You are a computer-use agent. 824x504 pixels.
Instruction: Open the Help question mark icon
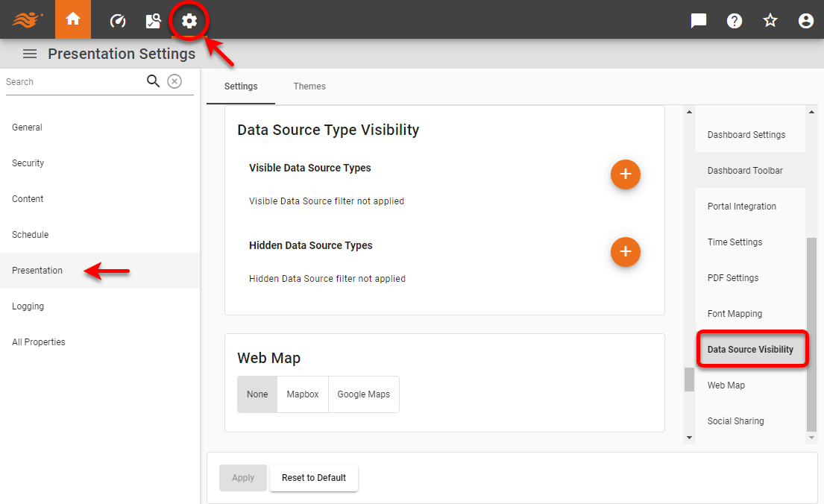click(x=735, y=20)
